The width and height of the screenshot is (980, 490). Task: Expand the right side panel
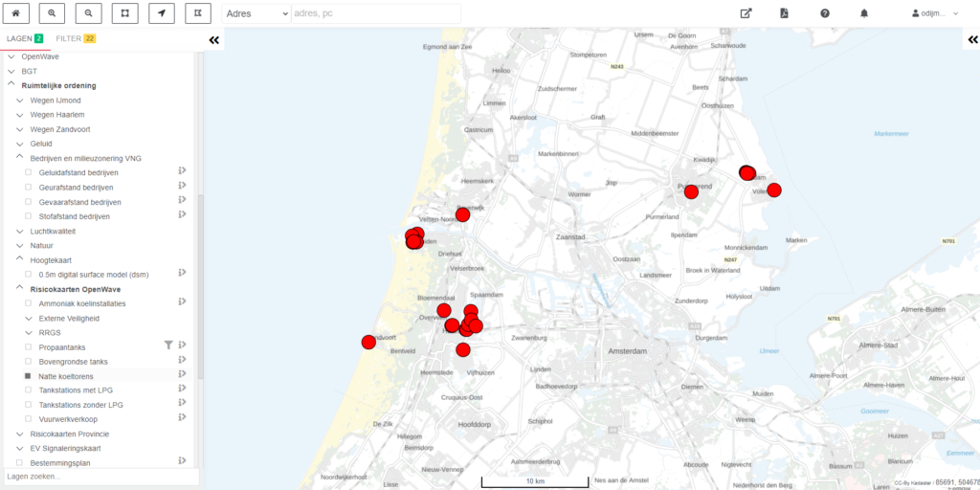coord(972,39)
